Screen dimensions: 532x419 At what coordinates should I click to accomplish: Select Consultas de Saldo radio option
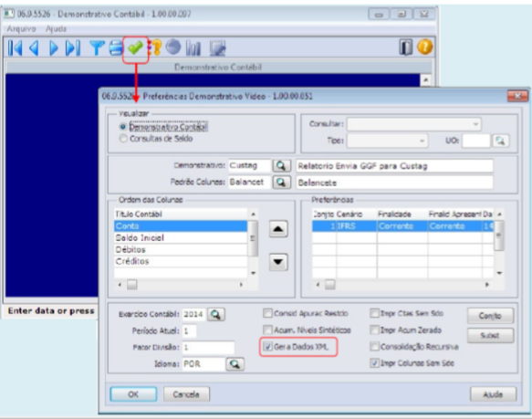point(123,139)
